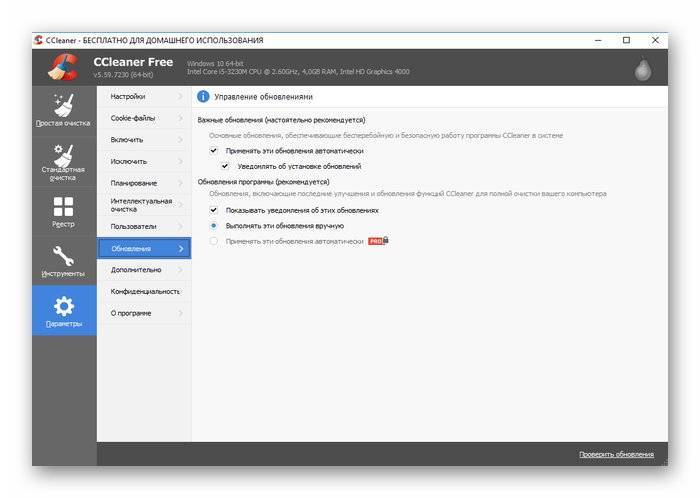Click the pear icon in header
Viewport: 700px width, 498px height.
coord(643,69)
